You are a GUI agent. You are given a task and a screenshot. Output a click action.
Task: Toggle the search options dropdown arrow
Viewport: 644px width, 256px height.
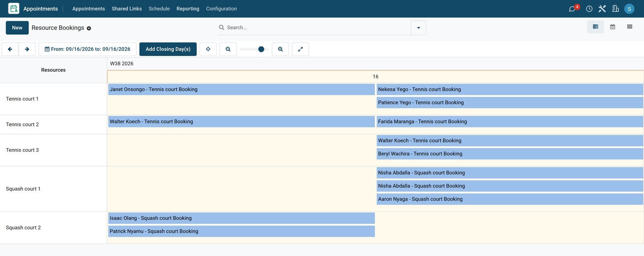[419, 28]
